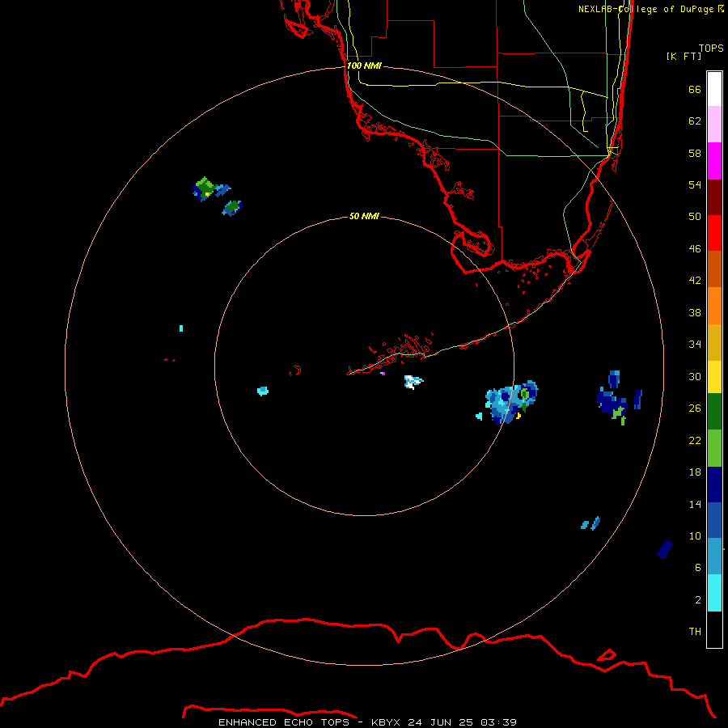Select the magenta legend swatch

714,161
